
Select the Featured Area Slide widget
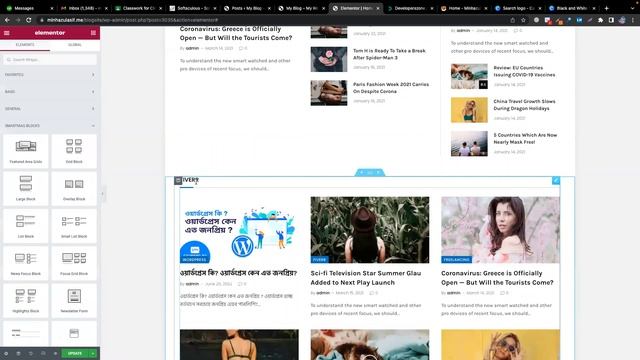pyautogui.click(x=26, y=151)
